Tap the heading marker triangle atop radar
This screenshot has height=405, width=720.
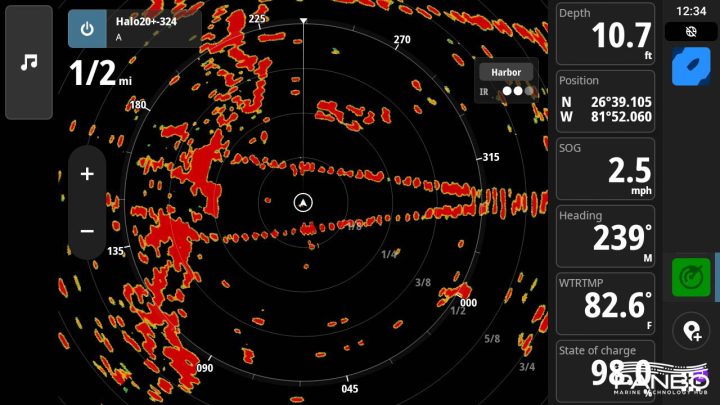pyautogui.click(x=304, y=21)
